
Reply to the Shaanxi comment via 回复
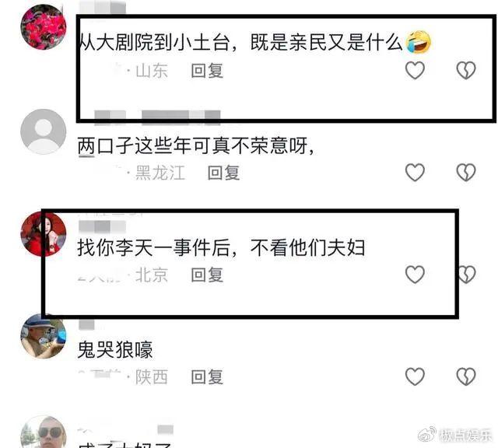click(207, 377)
